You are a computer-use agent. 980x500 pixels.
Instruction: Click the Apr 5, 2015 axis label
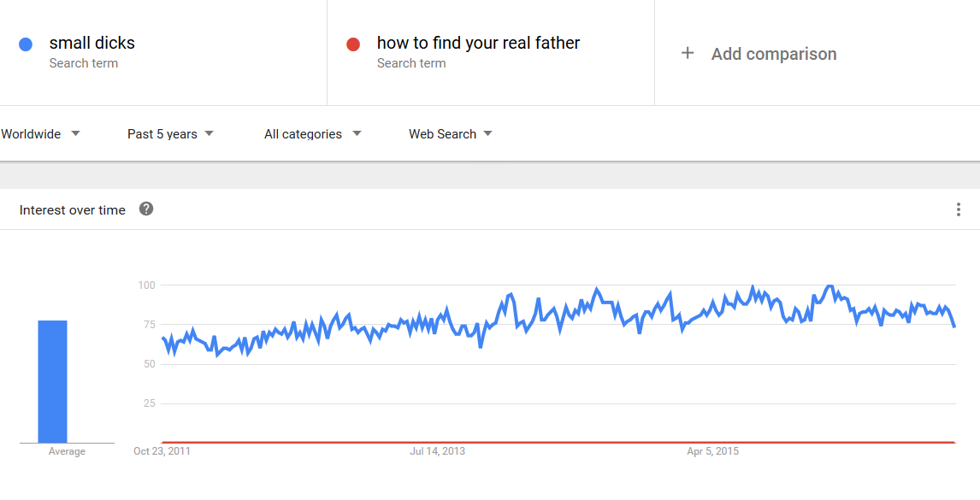[712, 450]
